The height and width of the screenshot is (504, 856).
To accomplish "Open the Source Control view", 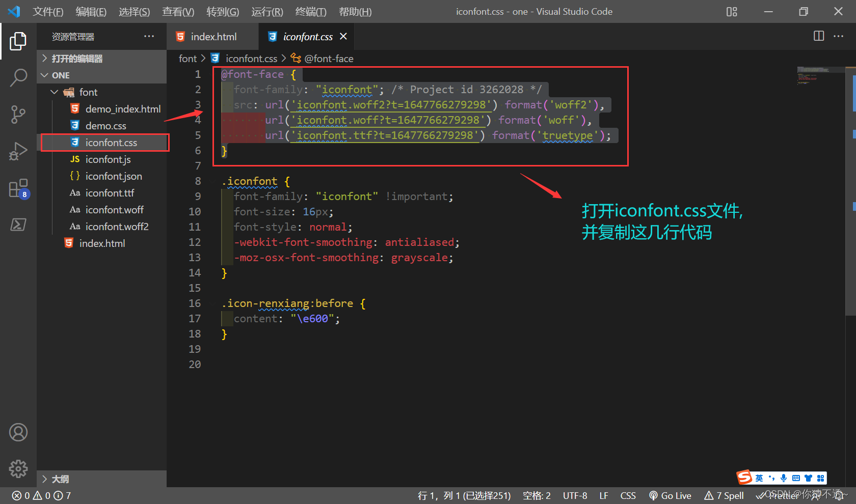I will (x=18, y=115).
